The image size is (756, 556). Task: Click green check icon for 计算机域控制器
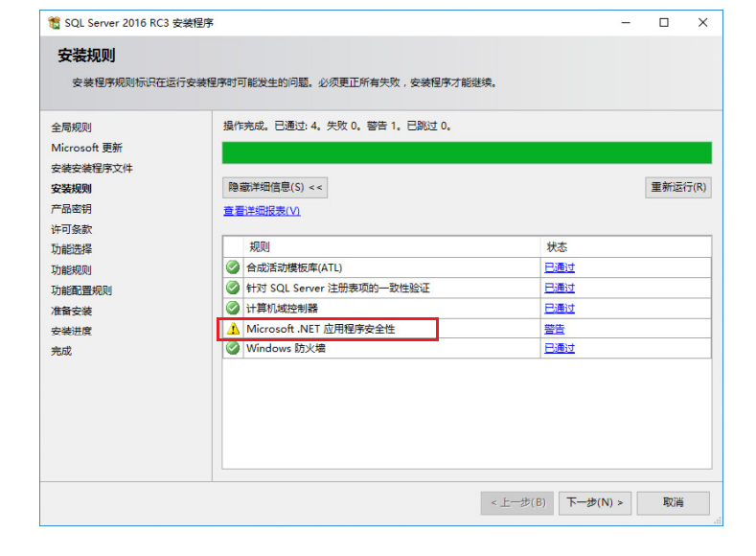click(x=233, y=308)
